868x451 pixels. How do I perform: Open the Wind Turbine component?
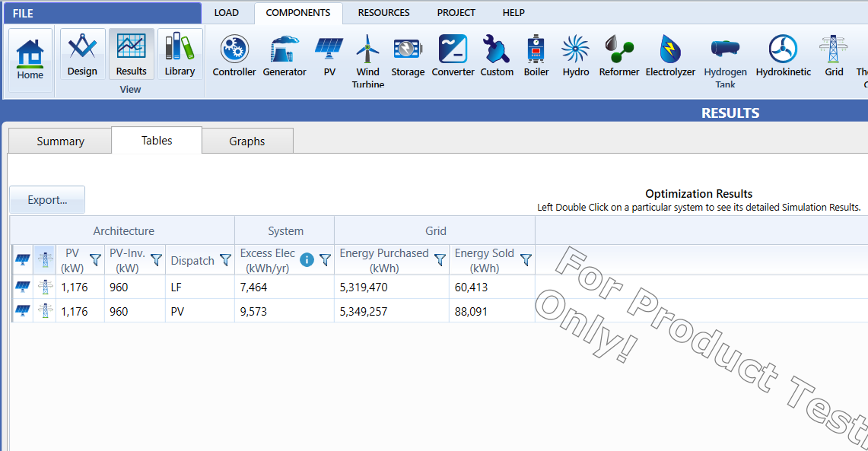(367, 59)
